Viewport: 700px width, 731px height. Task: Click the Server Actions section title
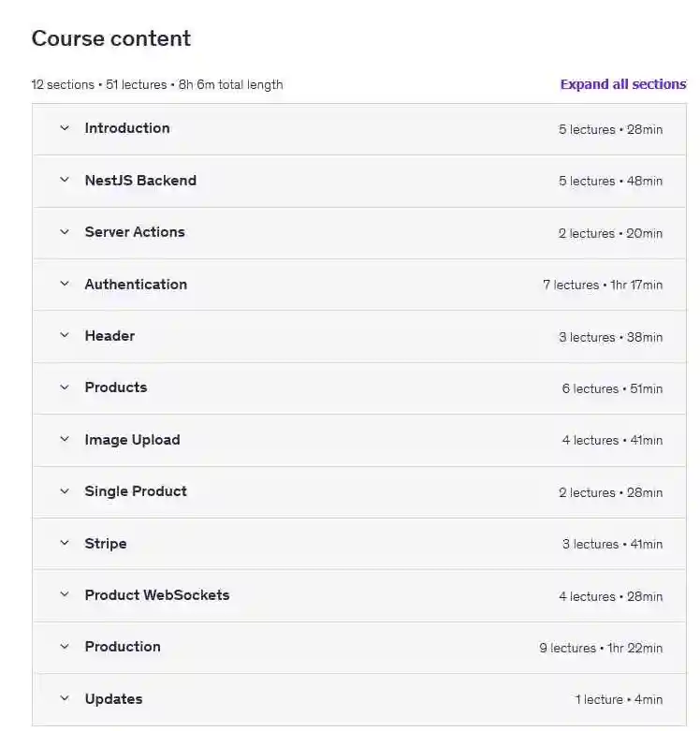[x=135, y=232]
